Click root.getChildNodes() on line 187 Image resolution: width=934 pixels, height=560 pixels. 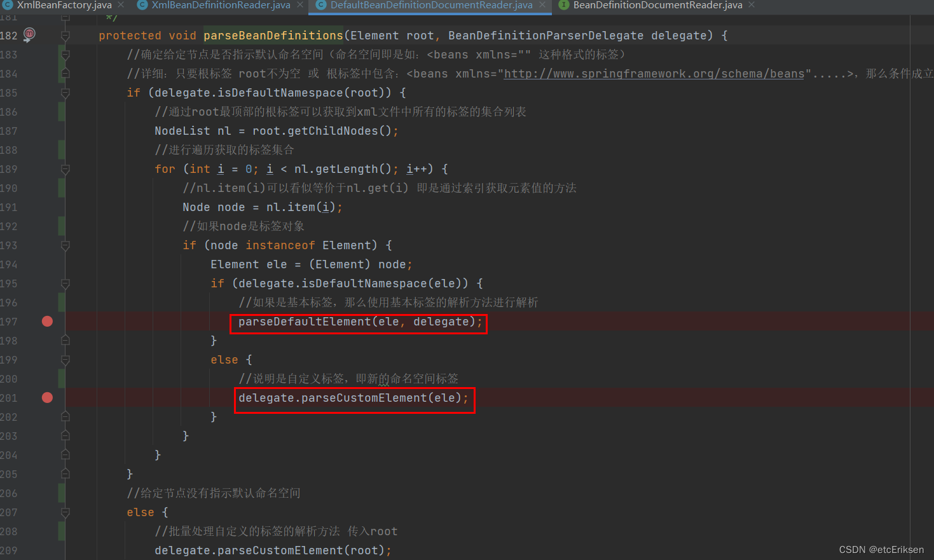(322, 131)
